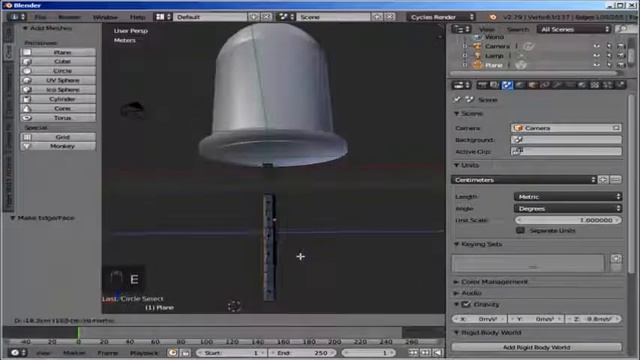Expand the Camera item in outliner
Screen dimensions: 640x360
pos(465,46)
